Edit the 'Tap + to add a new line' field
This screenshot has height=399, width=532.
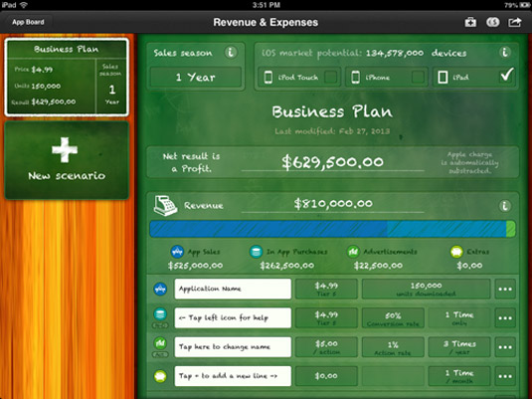(x=233, y=376)
